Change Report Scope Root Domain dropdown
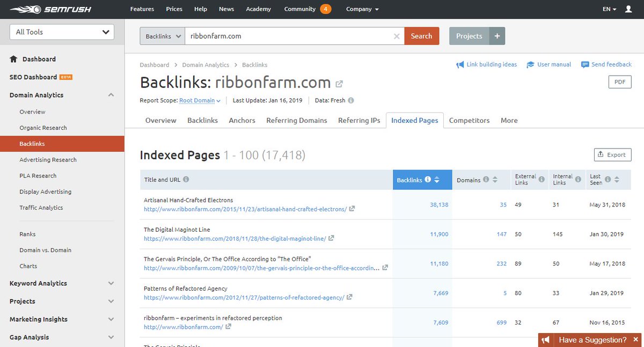 (x=200, y=100)
